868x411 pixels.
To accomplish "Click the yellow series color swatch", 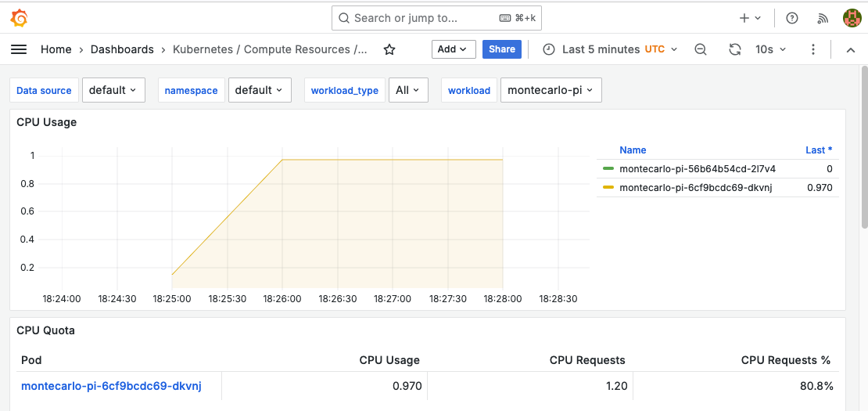I will (x=608, y=188).
